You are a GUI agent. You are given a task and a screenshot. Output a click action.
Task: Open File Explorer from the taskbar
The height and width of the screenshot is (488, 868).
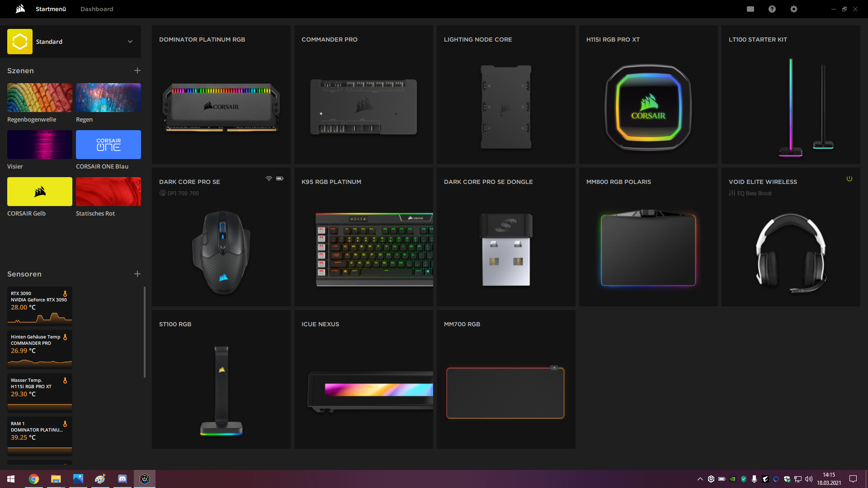(56, 479)
